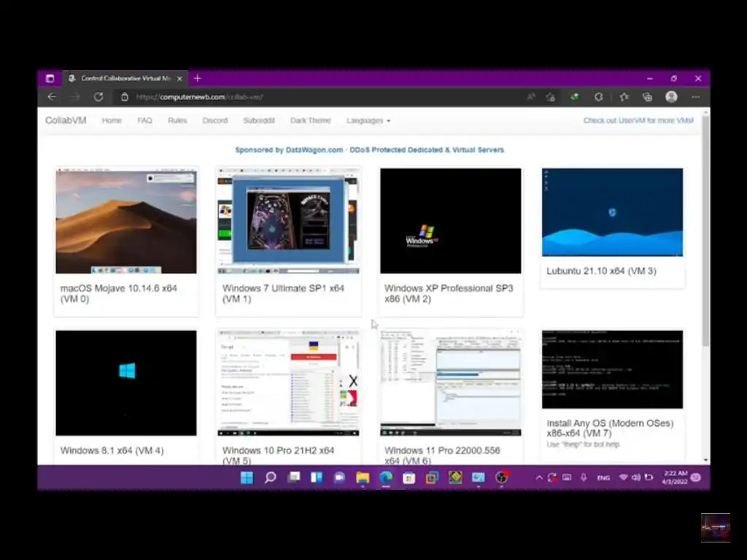This screenshot has width=747, height=560.
Task: Click the site lock icon in address bar
Action: click(x=124, y=97)
